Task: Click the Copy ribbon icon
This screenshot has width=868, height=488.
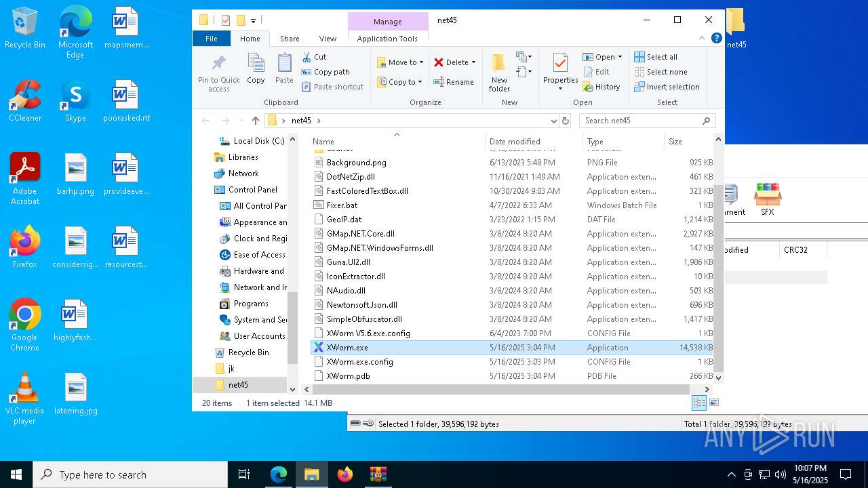Action: pos(256,69)
